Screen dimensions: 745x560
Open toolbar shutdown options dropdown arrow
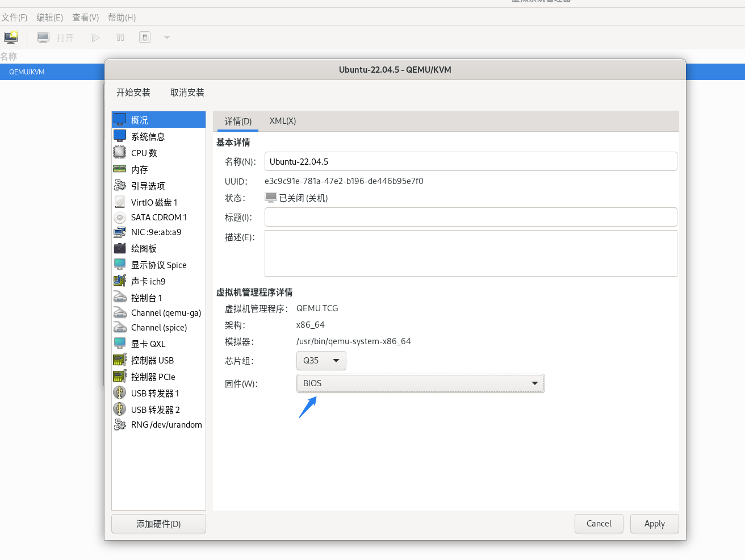167,37
